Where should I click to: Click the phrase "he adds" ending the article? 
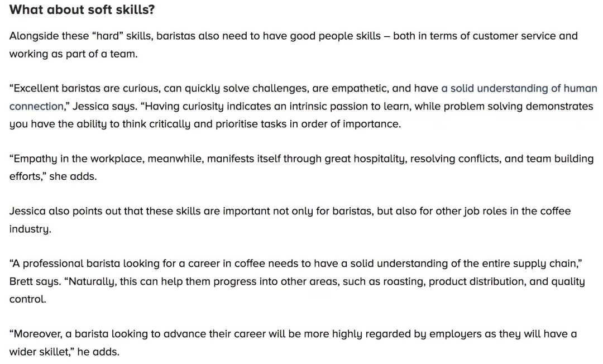tap(98, 352)
